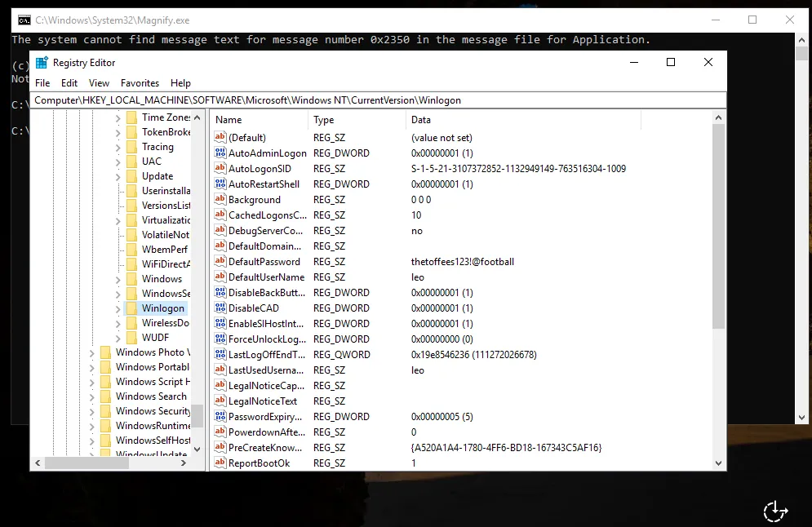Image resolution: width=812 pixels, height=527 pixels.
Task: Expand the WUDF key node
Action: 118,339
